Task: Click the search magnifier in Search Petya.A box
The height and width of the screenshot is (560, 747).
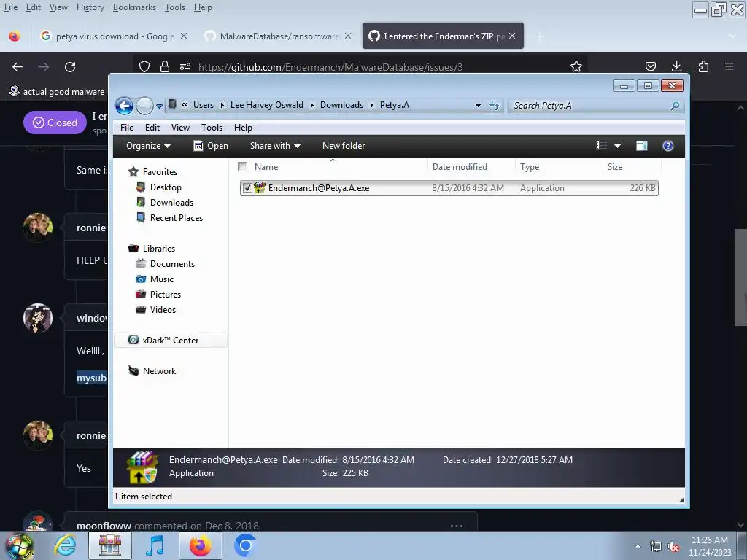Action: [675, 106]
